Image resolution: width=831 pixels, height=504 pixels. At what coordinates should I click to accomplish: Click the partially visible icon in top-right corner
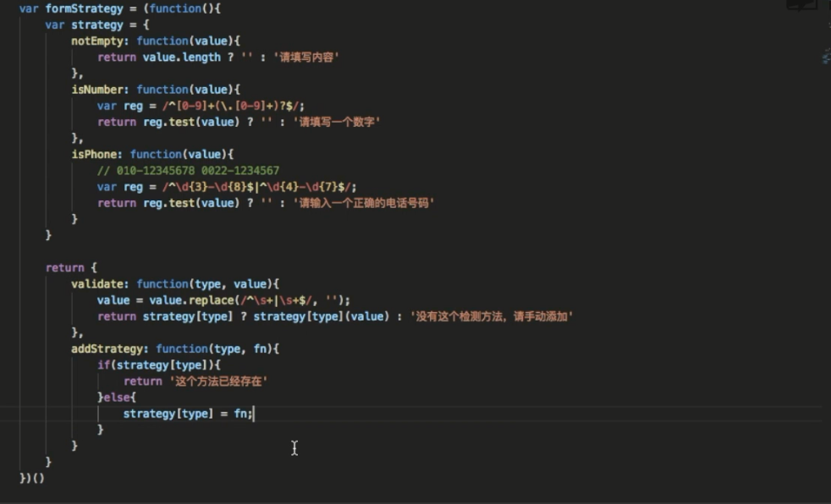tap(801, 5)
